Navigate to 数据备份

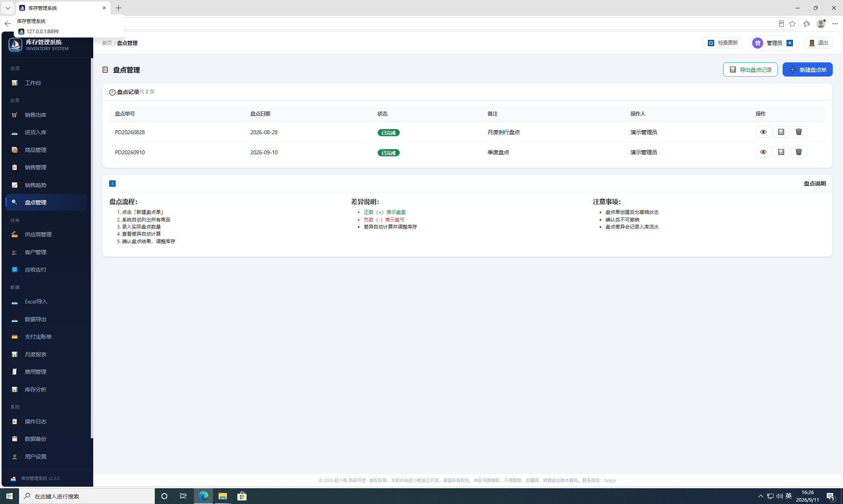pos(46,439)
